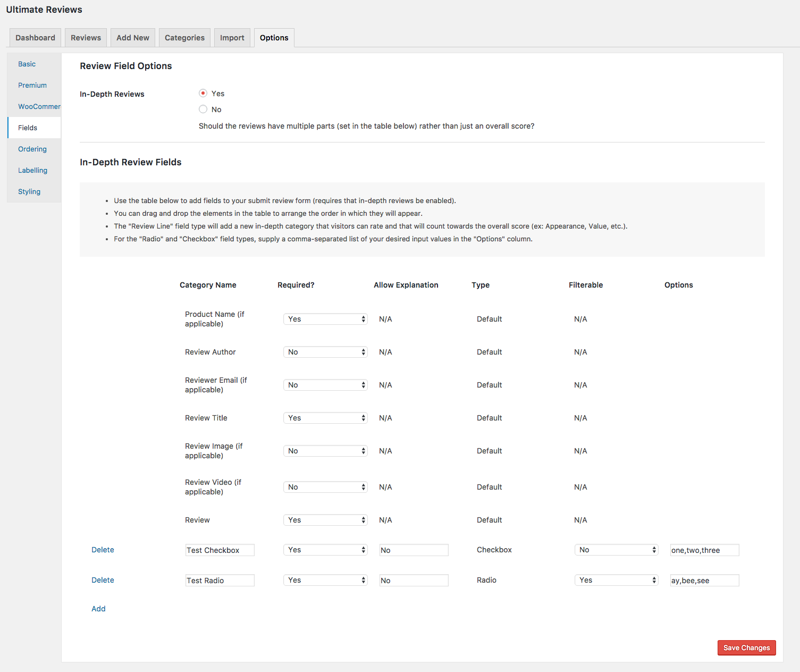Open the Reviews tab
Image resolution: width=800 pixels, height=672 pixels.
coord(86,38)
